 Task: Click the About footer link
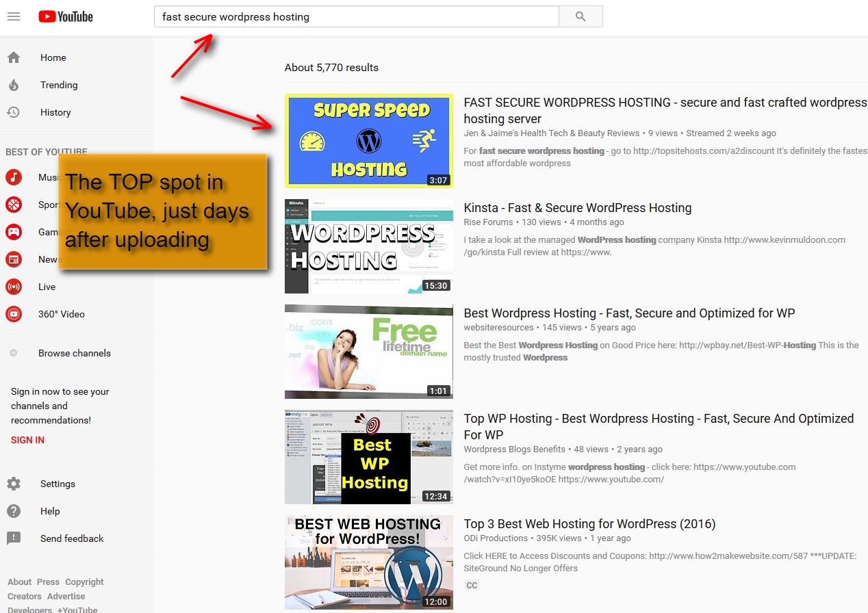(x=20, y=582)
